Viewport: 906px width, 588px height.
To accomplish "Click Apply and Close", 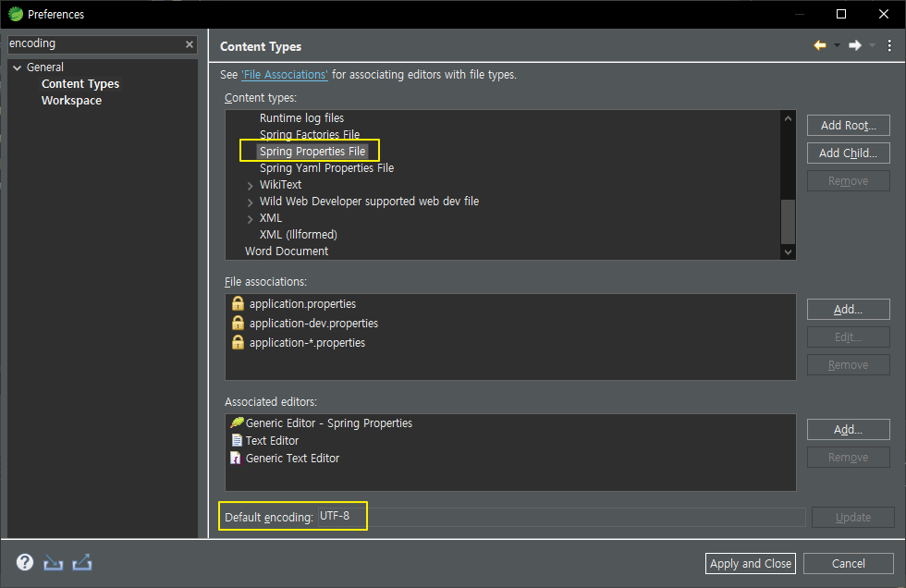I will point(751,564).
